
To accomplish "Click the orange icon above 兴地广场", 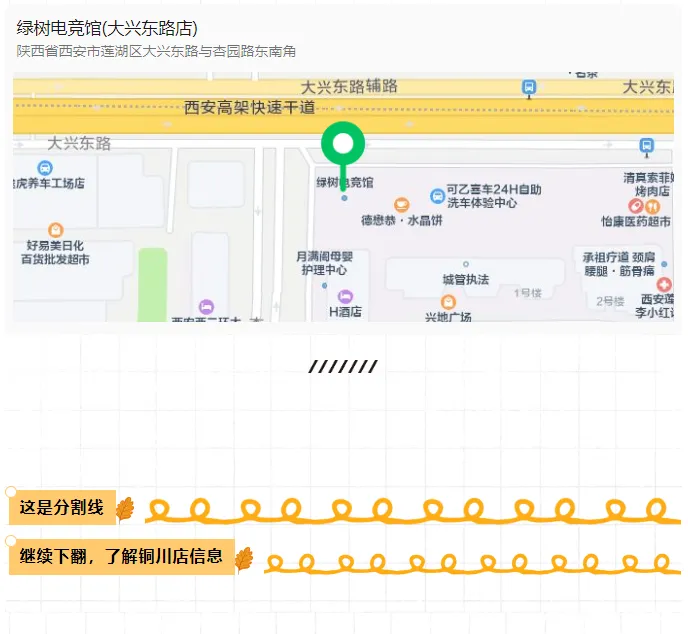I will click(448, 301).
